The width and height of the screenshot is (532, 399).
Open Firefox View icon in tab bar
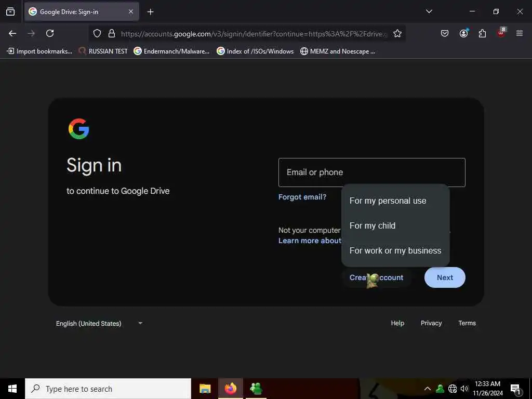(x=10, y=12)
